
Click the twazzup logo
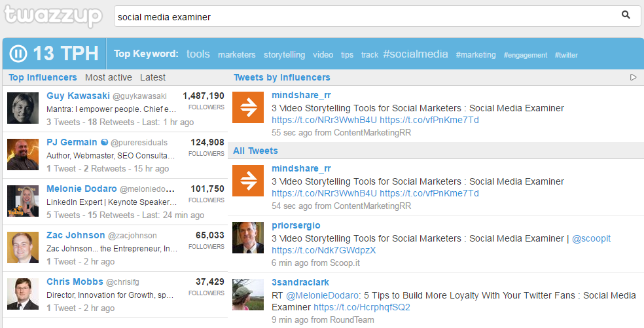pyautogui.click(x=53, y=16)
